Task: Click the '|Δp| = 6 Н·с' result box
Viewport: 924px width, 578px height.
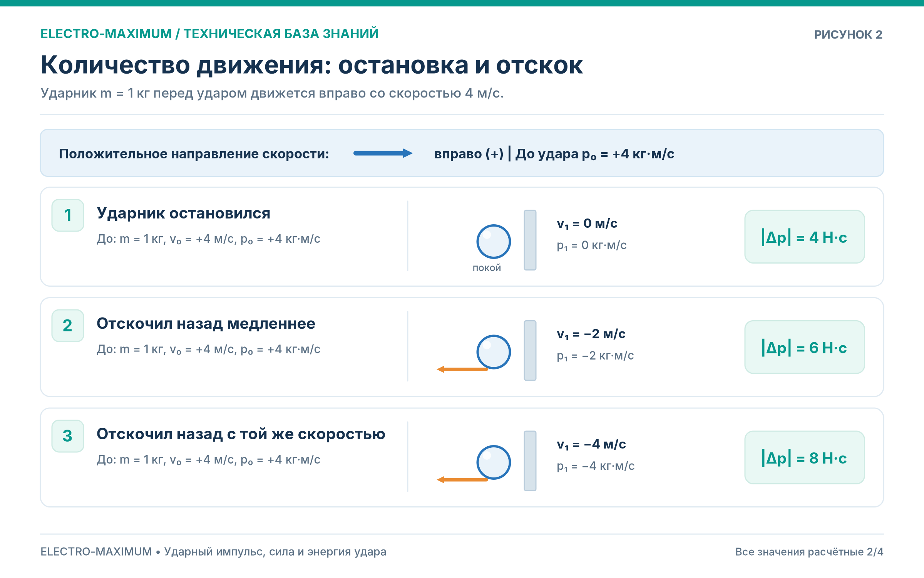Action: point(805,347)
